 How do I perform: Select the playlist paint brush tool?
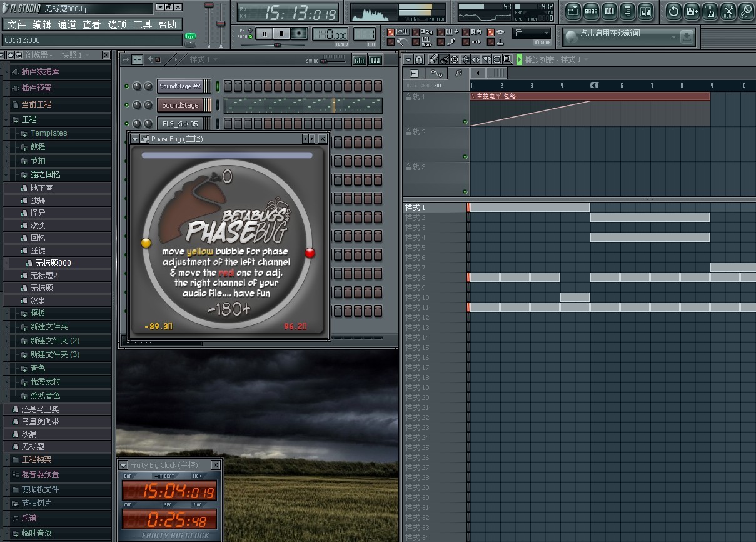pyautogui.click(x=443, y=59)
